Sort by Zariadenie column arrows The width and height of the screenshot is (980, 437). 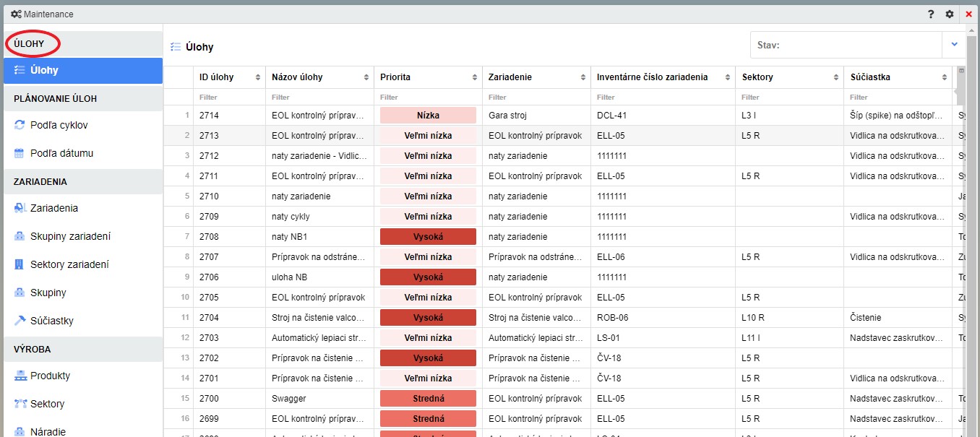pyautogui.click(x=583, y=77)
